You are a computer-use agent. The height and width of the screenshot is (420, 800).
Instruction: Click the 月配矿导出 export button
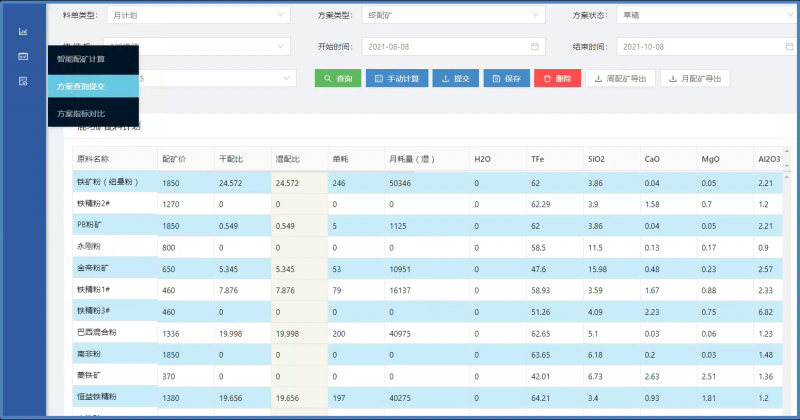[697, 78]
